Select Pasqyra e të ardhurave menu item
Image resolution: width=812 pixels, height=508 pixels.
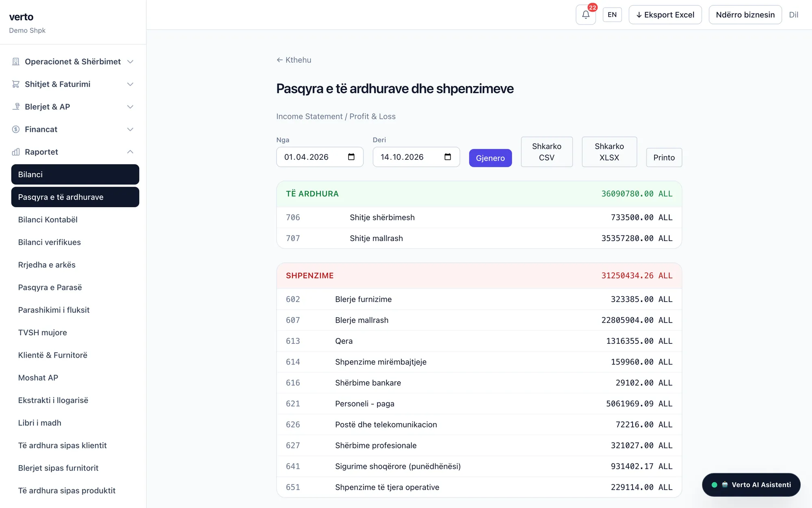pyautogui.click(x=75, y=197)
